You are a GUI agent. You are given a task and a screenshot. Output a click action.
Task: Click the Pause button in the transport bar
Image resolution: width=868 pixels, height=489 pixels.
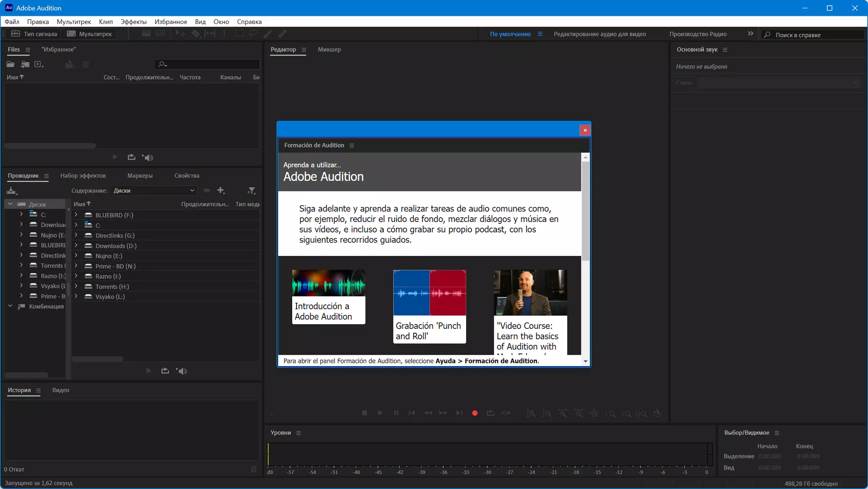(x=396, y=413)
